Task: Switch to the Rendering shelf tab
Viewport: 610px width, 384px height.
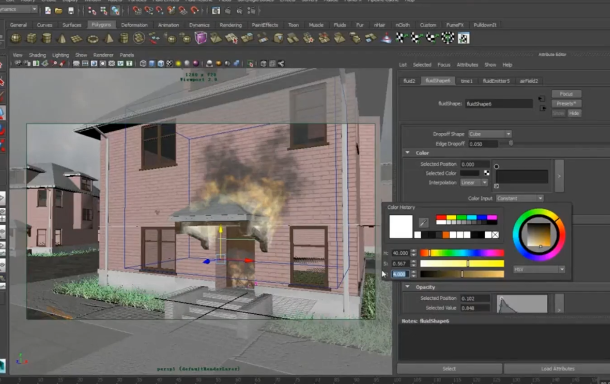Action: (231, 25)
